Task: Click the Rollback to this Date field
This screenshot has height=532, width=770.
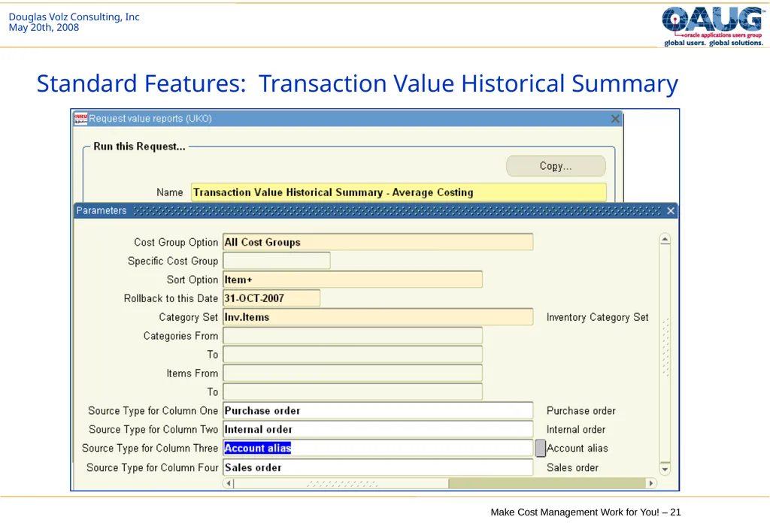Action: click(x=271, y=298)
